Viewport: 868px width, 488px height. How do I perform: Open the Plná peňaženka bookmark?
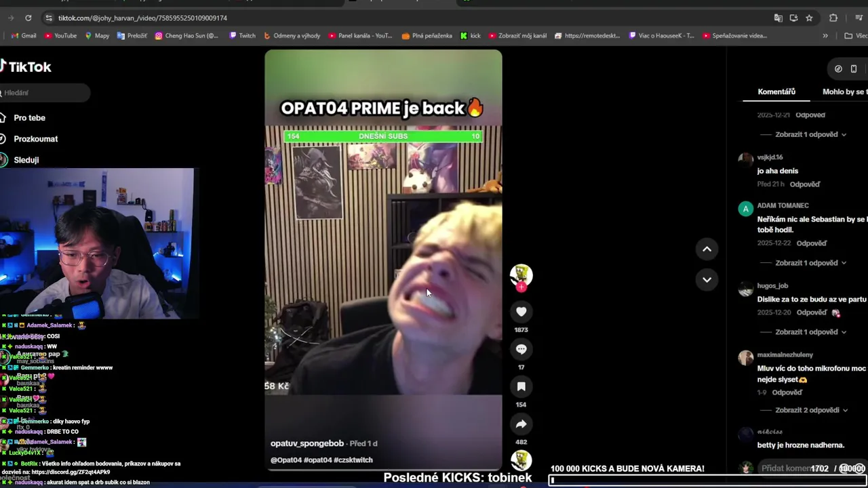coord(427,35)
